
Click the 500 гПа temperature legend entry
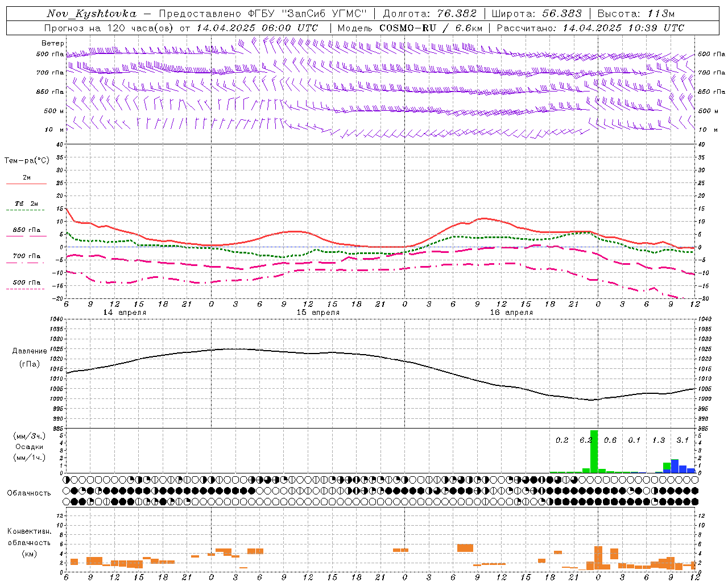click(x=26, y=282)
